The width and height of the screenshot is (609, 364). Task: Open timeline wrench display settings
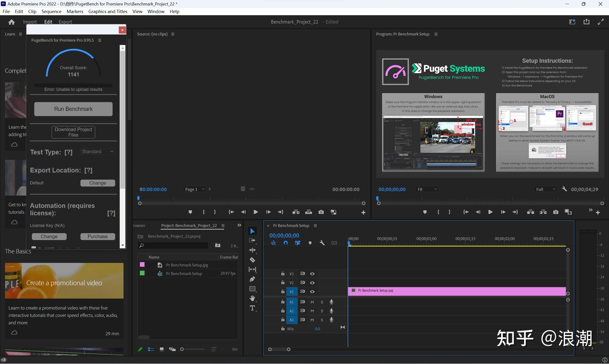(322, 243)
